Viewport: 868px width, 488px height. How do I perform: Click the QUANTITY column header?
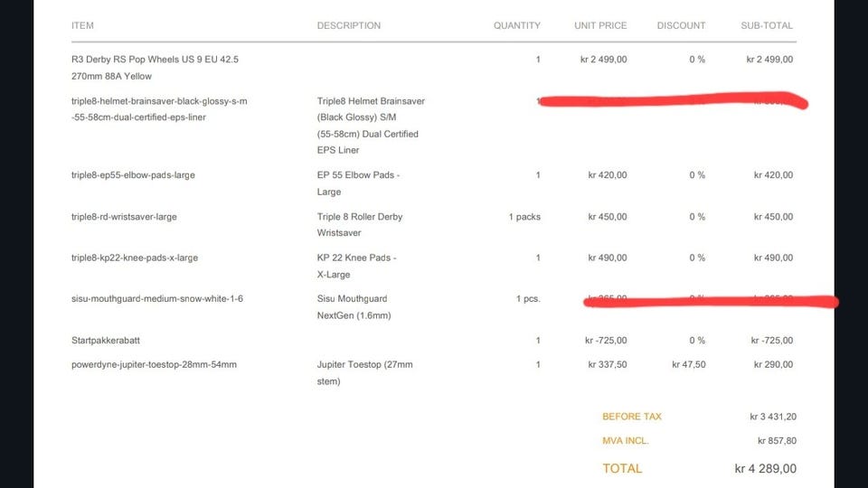(516, 25)
